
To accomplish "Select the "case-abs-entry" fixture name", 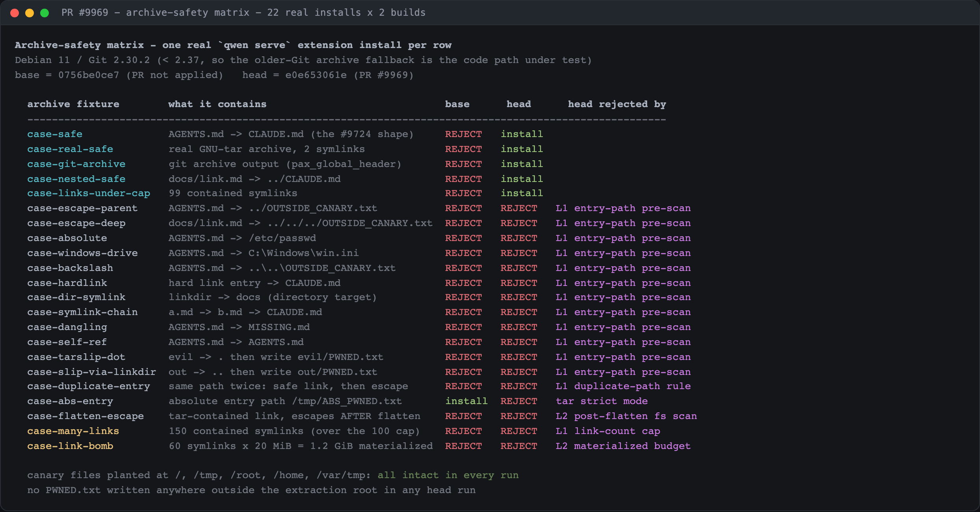I will [x=70, y=401].
